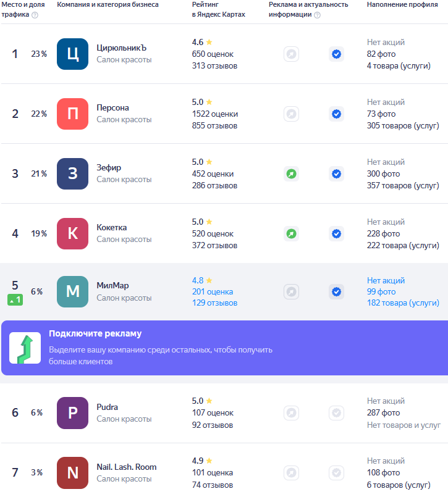Click the grey advertising icon in ЦирюльникЪ row
448x497 pixels.
(291, 54)
